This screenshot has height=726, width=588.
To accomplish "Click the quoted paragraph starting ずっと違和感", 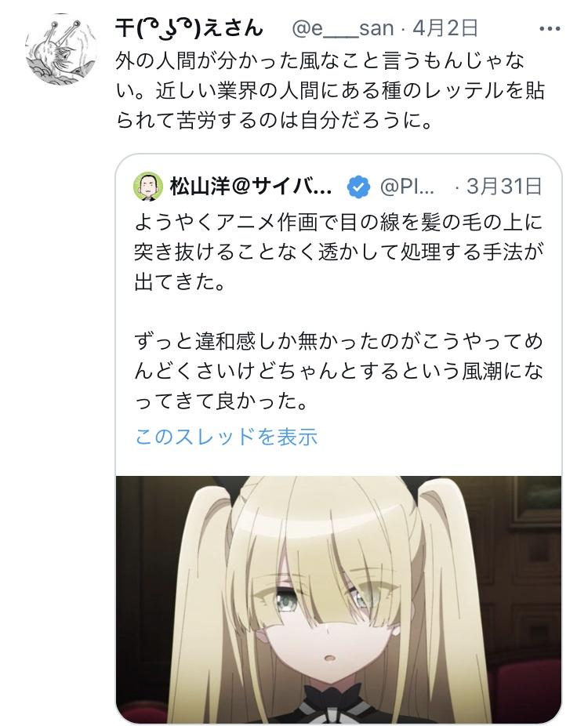I will point(339,371).
